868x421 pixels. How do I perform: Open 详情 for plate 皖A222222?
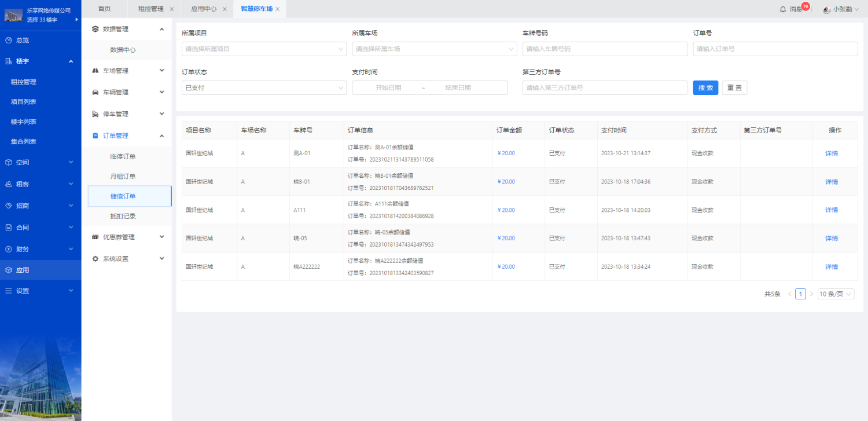(832, 267)
